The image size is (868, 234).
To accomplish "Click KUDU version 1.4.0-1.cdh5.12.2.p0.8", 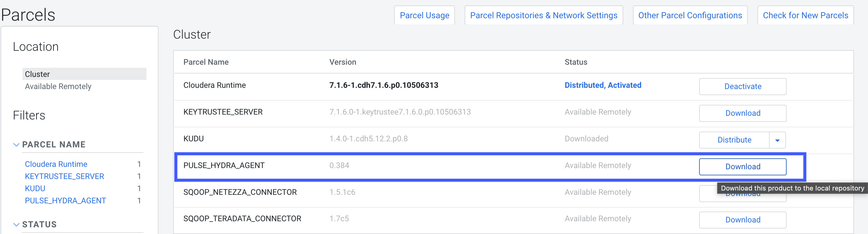I will coord(368,139).
